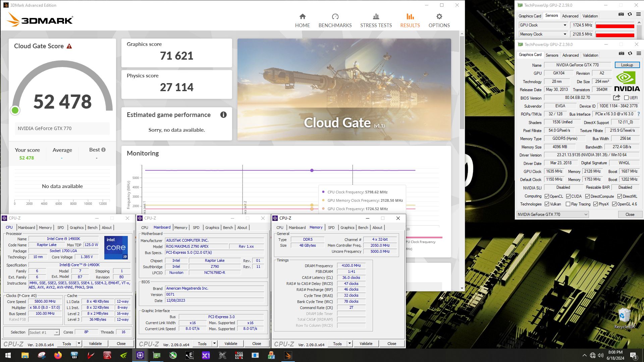The width and height of the screenshot is (644, 362).
Task: Select the Recycle Bin desktop icon
Action: (624, 318)
